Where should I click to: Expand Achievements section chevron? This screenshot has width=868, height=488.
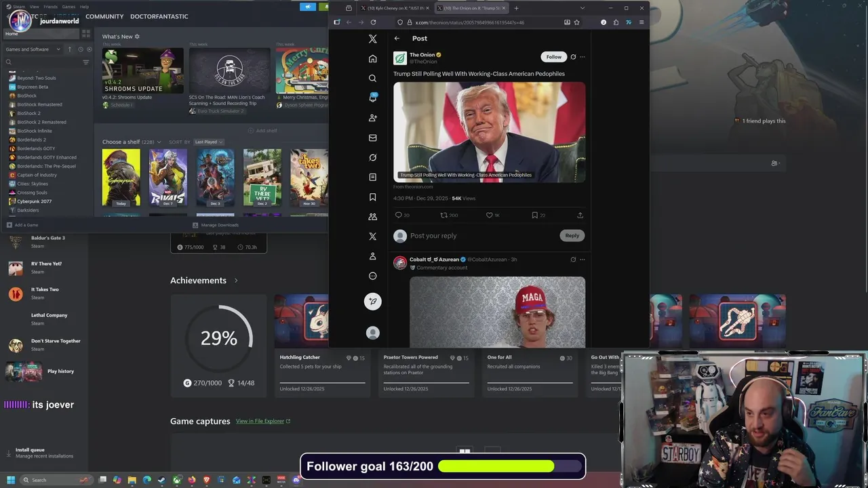(x=236, y=281)
